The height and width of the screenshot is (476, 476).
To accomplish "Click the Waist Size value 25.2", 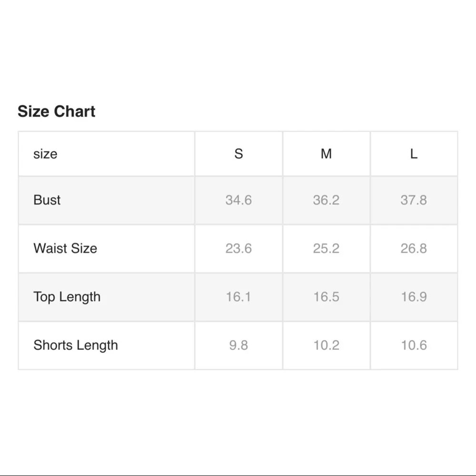I will (326, 248).
